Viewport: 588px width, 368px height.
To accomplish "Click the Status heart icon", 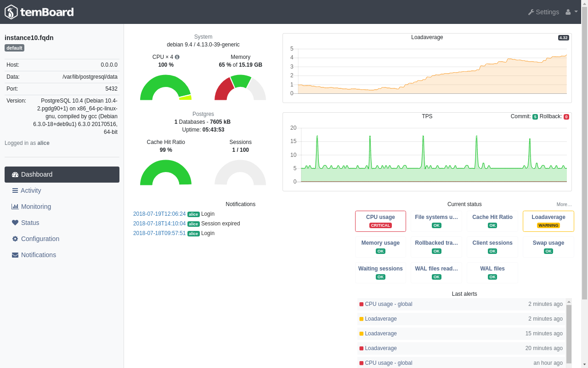I will [15, 223].
